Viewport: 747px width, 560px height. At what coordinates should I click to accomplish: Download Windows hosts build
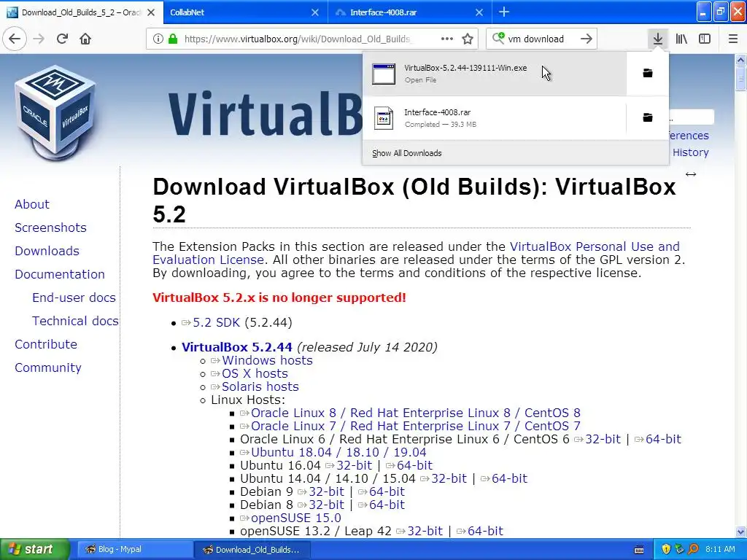coord(267,360)
